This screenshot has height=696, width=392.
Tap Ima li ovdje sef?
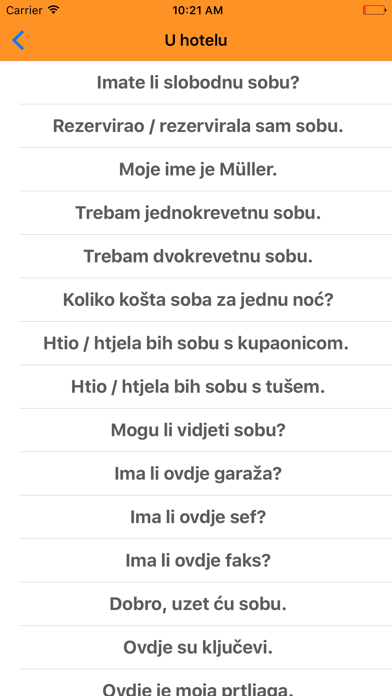tap(196, 518)
